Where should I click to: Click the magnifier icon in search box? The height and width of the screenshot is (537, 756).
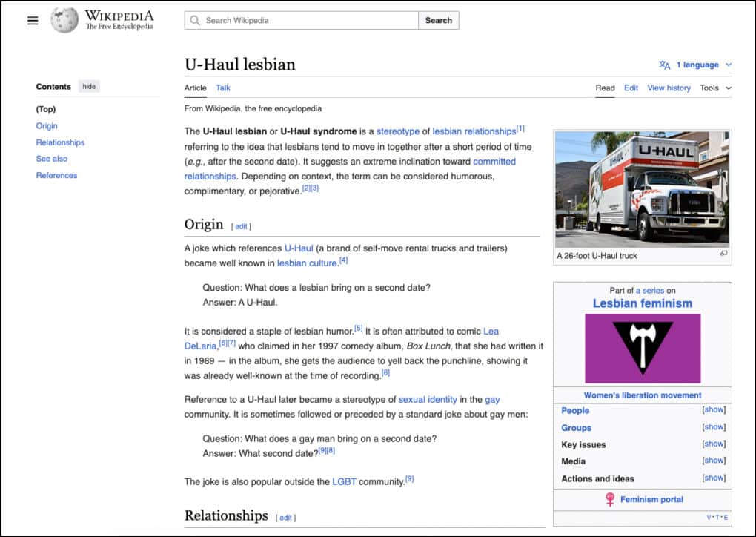click(x=195, y=20)
